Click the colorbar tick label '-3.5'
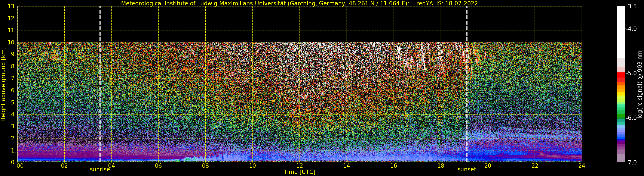The image size is (644, 176). point(631,6)
